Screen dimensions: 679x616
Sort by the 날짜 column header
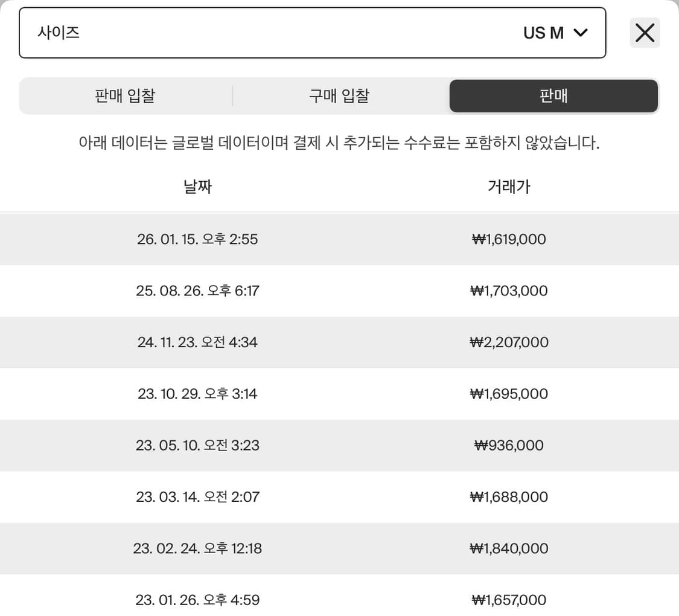[197, 187]
